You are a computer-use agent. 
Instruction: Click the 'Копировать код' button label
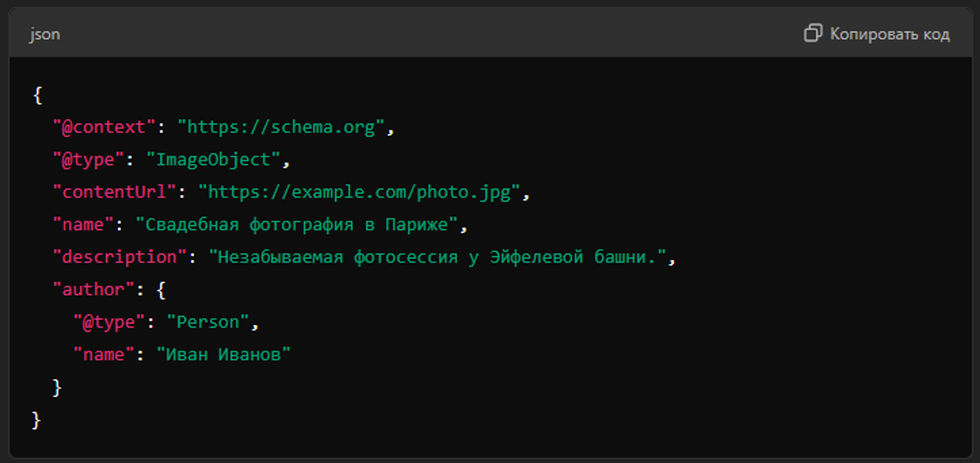point(889,34)
